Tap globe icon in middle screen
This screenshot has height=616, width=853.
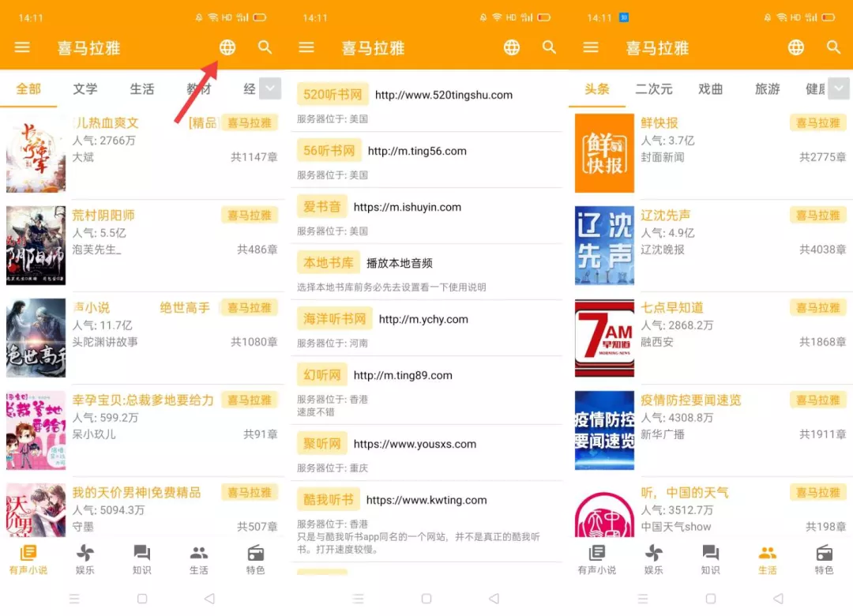tap(511, 47)
